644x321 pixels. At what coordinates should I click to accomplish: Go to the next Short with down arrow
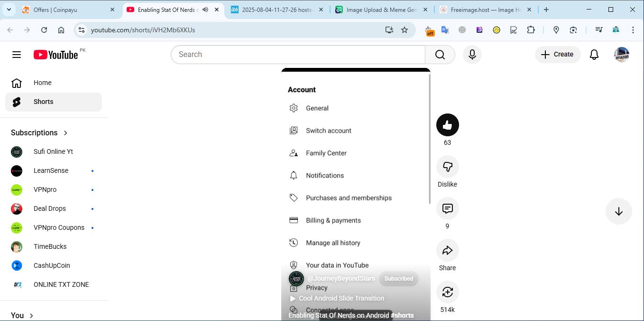[618, 211]
